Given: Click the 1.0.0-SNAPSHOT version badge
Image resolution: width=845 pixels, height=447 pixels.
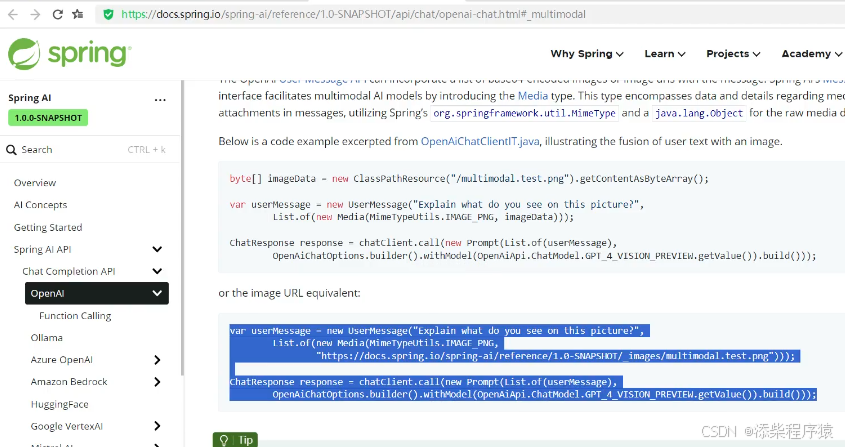Looking at the screenshot, I should tap(48, 118).
